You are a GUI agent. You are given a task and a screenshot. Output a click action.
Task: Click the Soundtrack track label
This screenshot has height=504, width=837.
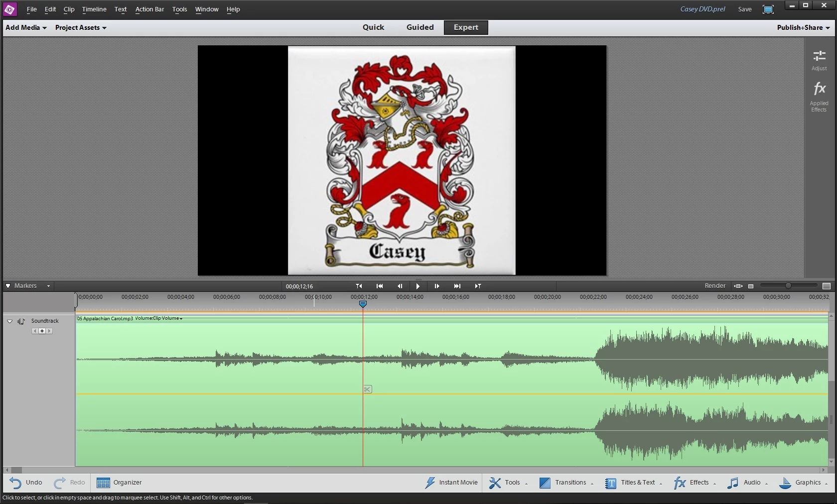[x=45, y=321]
